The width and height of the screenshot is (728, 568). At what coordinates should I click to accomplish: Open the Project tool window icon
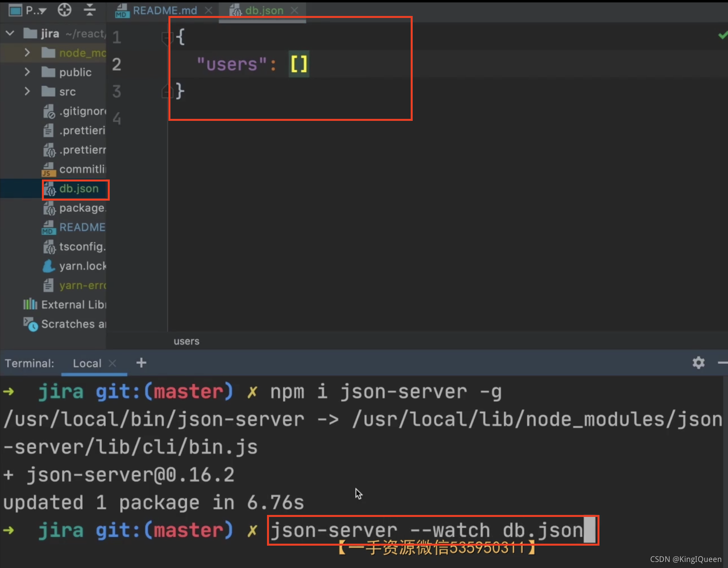[x=15, y=10]
